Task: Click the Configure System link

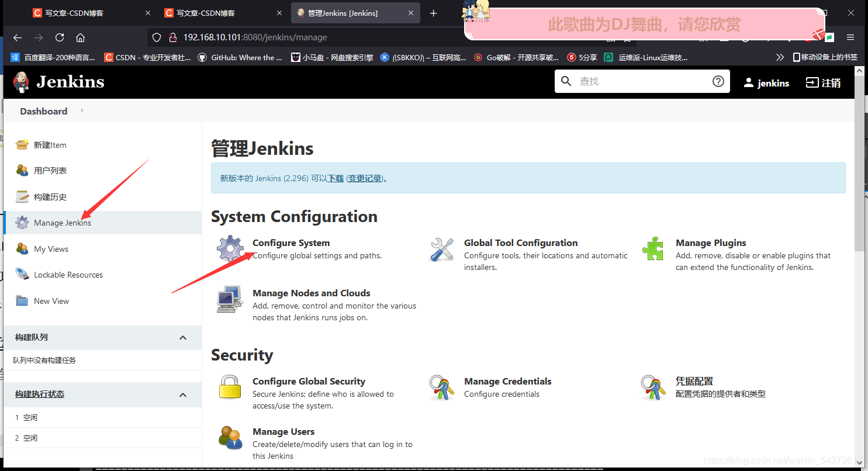Action: 291,243
